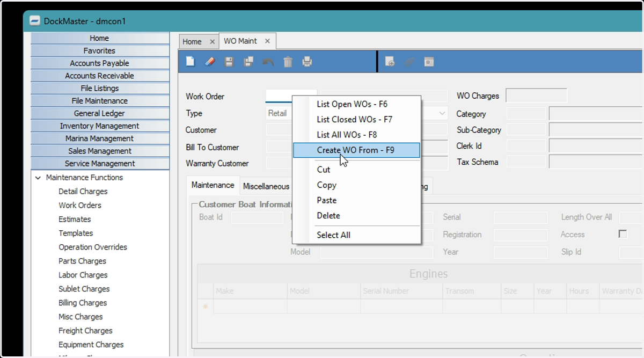This screenshot has width=644, height=358.
Task: Click the Print toolbar icon
Action: [307, 62]
